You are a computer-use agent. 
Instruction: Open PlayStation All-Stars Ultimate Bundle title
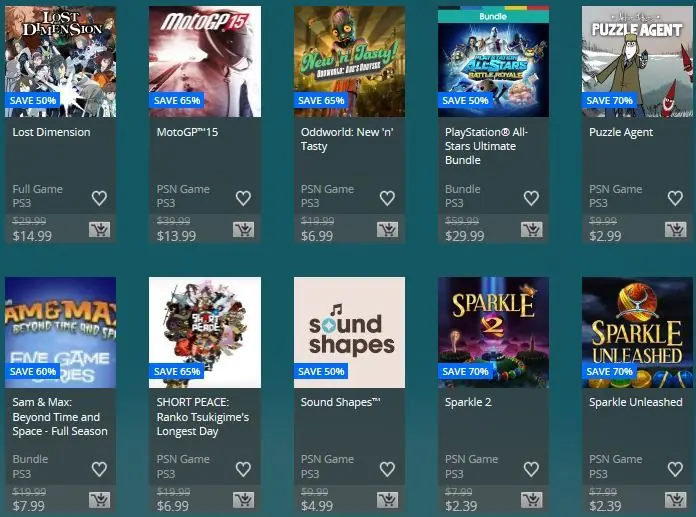click(x=486, y=146)
